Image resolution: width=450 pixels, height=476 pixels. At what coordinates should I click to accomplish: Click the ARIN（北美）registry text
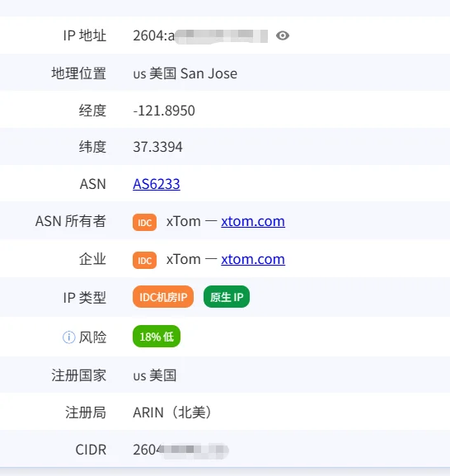click(172, 412)
